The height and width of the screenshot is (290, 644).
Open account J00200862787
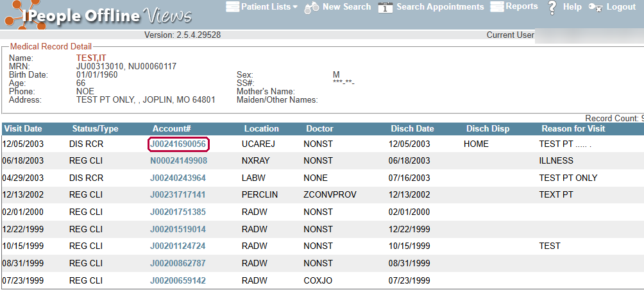[178, 263]
